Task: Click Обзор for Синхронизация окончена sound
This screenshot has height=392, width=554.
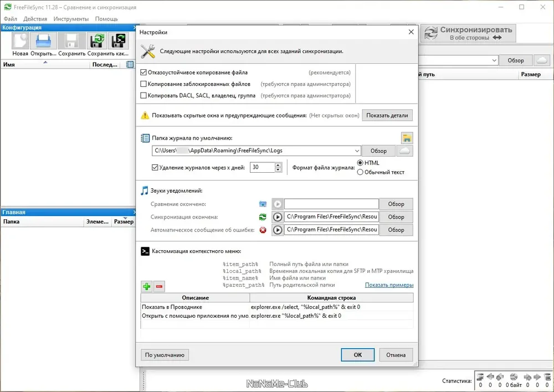Action: 396,217
